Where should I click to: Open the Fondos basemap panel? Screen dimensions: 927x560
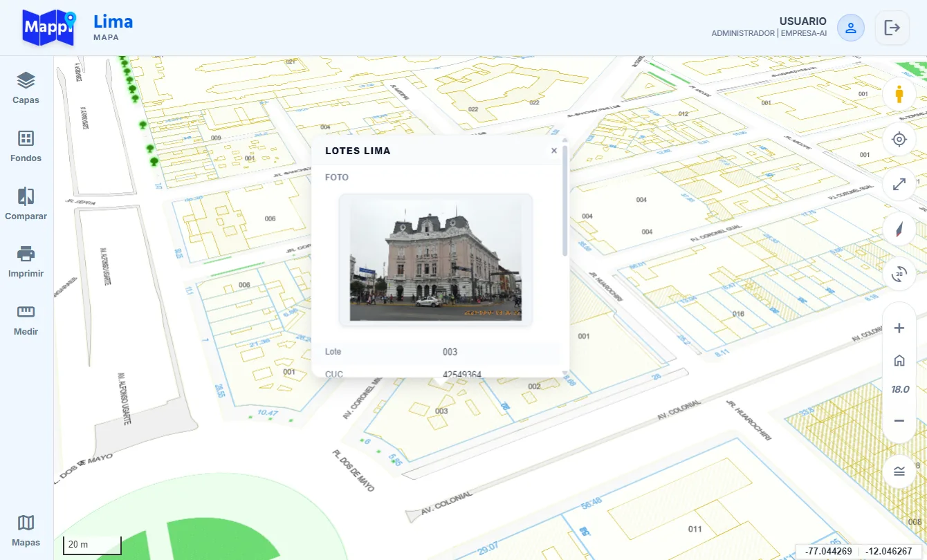click(x=26, y=146)
